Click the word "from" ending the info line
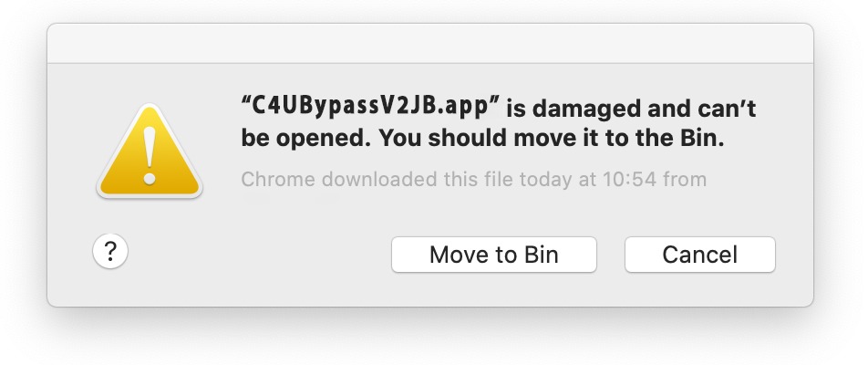 point(685,180)
